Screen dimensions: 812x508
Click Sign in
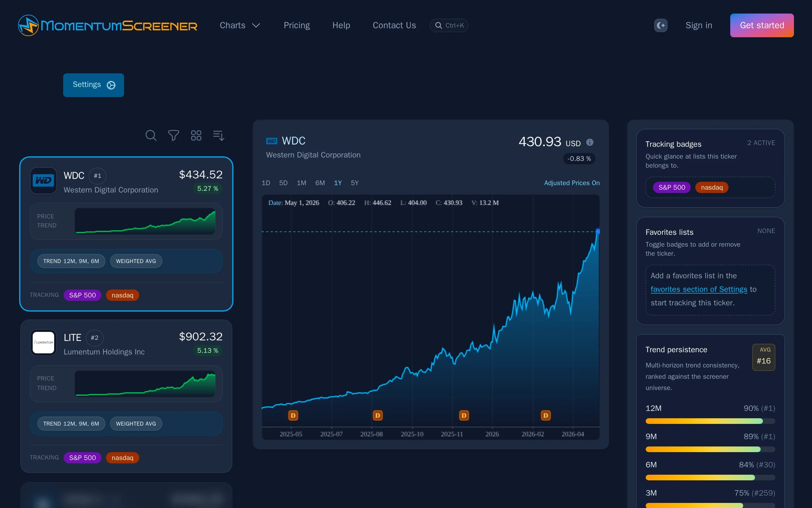(x=699, y=25)
